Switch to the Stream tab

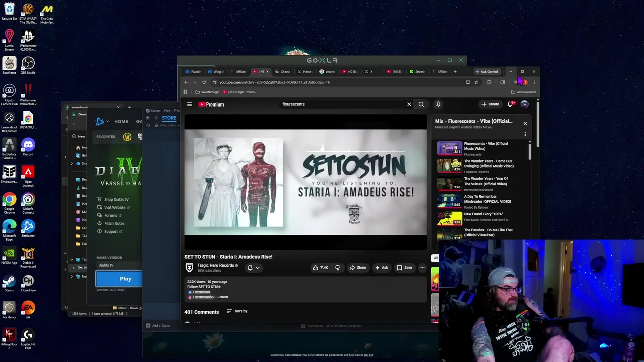418,72
